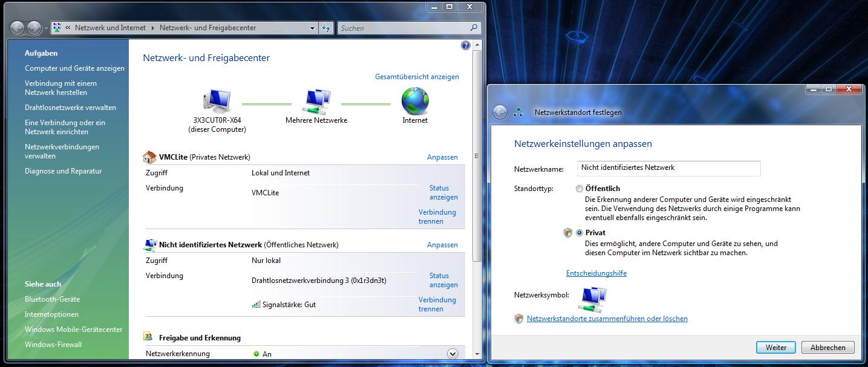868x367 pixels.
Task: Click Netzwerkstandorte zusammenführen oder löschen
Action: coord(607,319)
